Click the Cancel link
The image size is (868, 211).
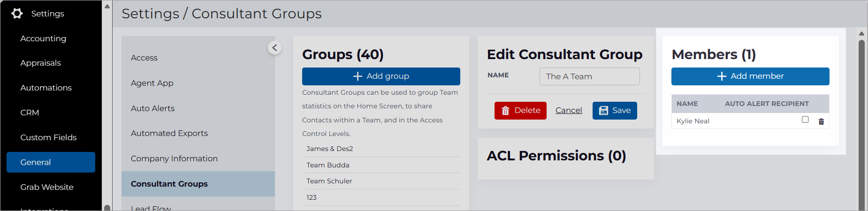[x=569, y=110]
